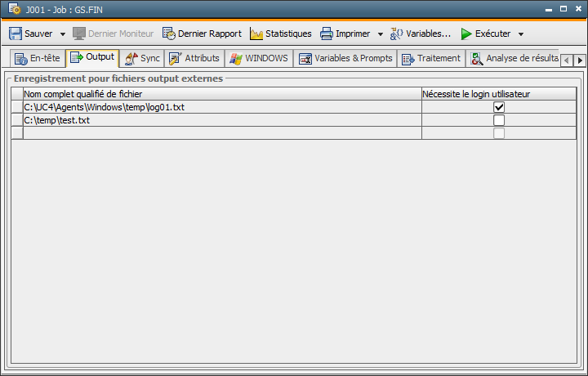588x376 pixels.
Task: Click the empty file name cell
Action: tap(222, 133)
